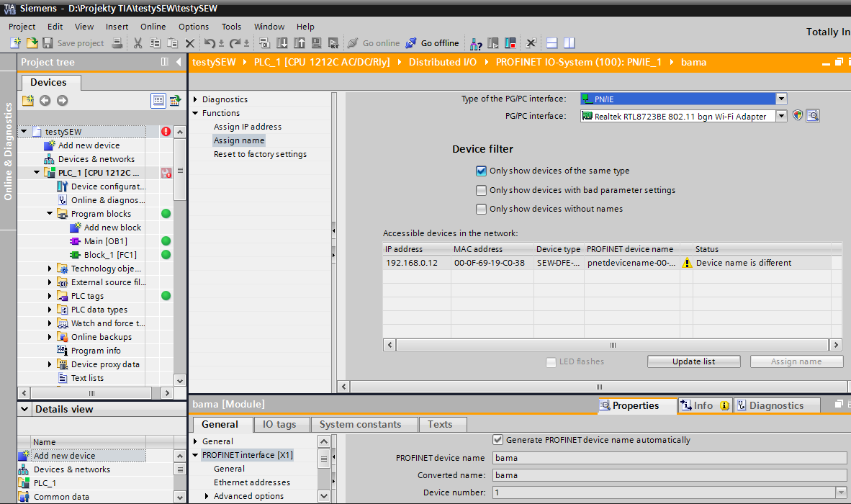Open the Online menu
This screenshot has height=504, width=851.
click(x=153, y=27)
